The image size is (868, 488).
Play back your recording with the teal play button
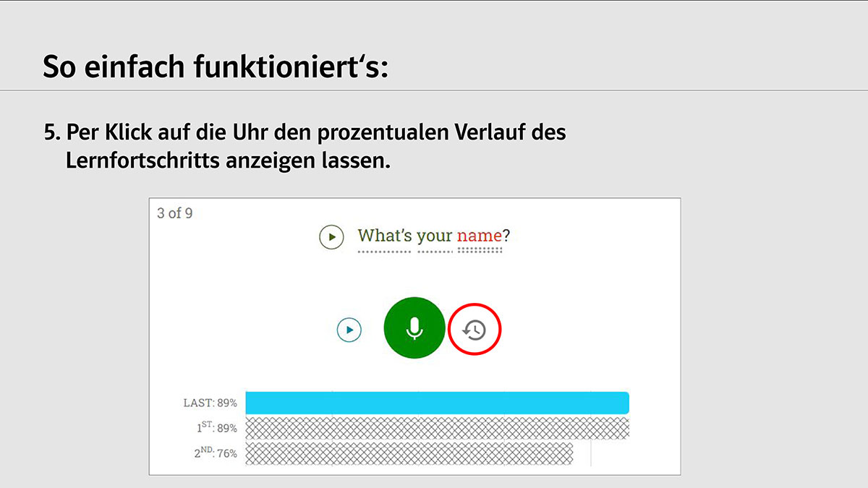tap(349, 330)
